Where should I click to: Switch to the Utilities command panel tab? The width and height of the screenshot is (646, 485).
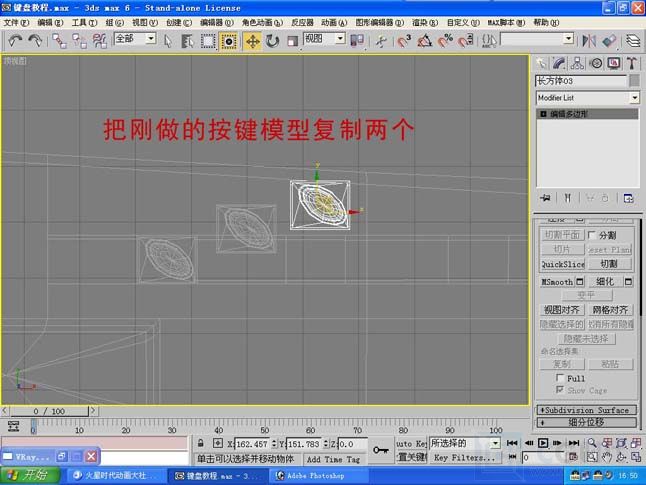click(632, 63)
